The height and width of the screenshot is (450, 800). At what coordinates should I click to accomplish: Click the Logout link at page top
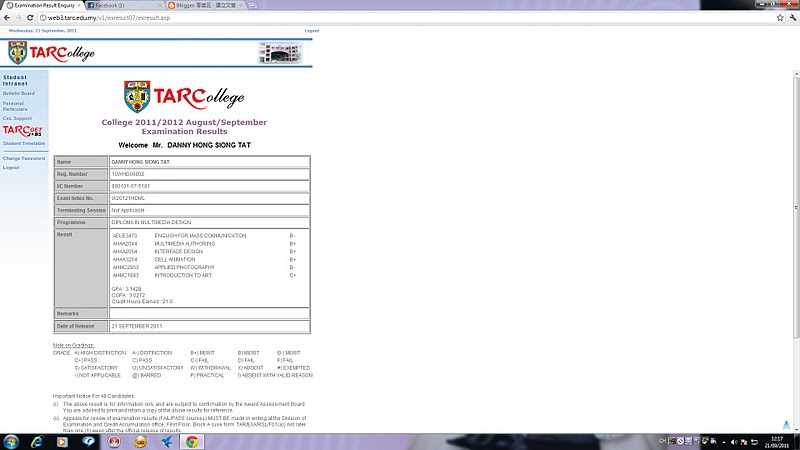point(311,31)
